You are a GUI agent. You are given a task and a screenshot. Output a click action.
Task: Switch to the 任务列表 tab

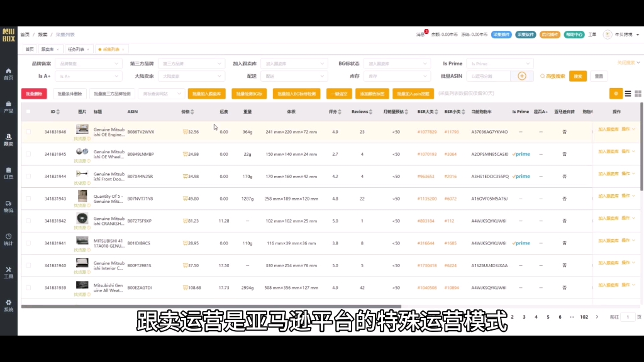(x=78, y=49)
